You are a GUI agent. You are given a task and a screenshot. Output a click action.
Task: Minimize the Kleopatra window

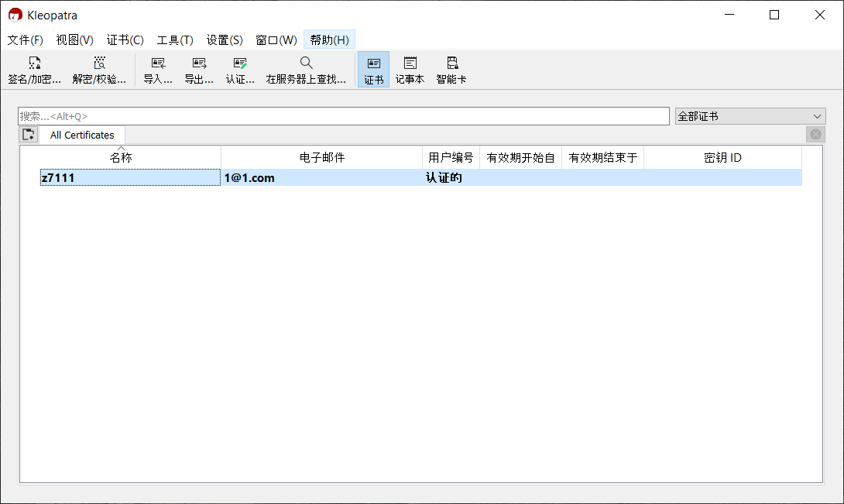coord(729,15)
